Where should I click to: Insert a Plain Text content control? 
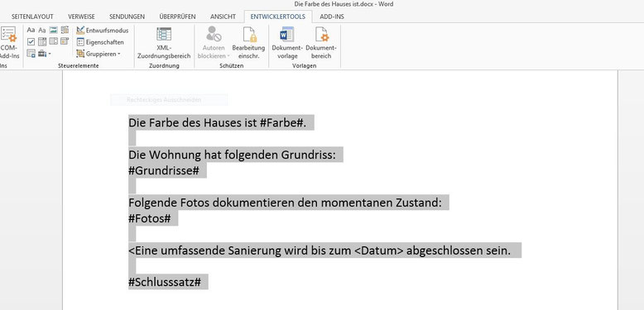(x=42, y=30)
